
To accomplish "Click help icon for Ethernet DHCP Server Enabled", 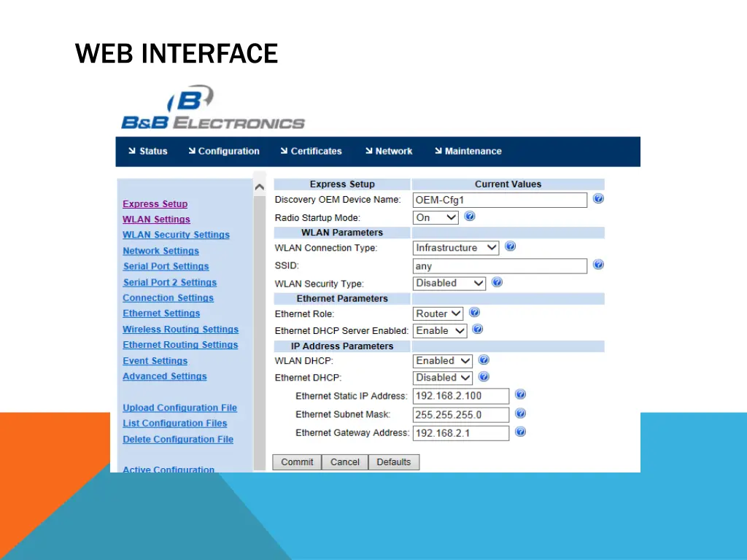I will [477, 329].
